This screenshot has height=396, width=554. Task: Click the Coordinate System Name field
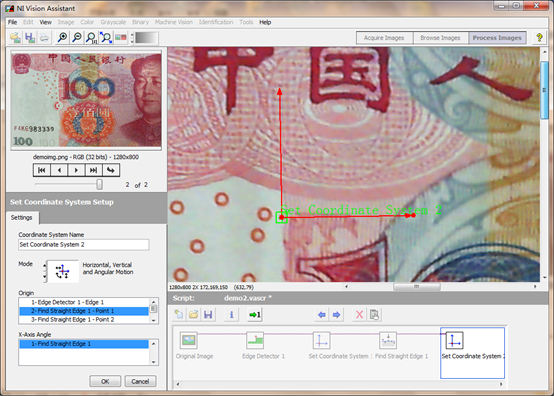83,244
